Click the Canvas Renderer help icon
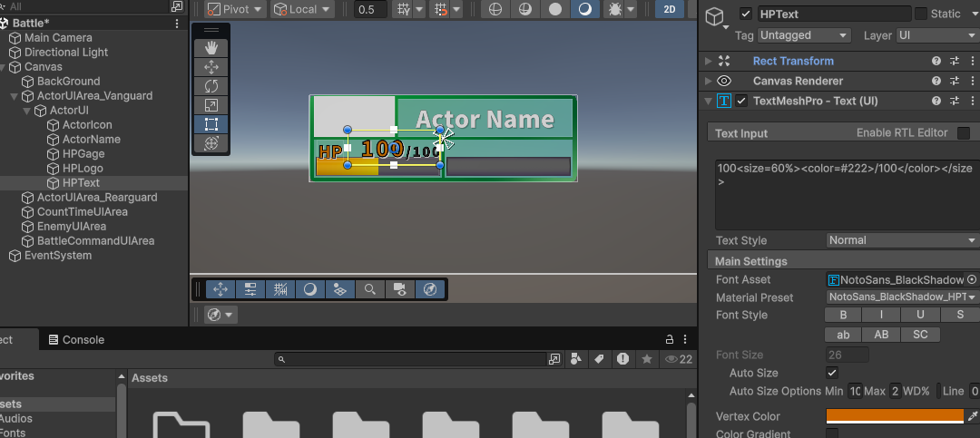 [936, 81]
